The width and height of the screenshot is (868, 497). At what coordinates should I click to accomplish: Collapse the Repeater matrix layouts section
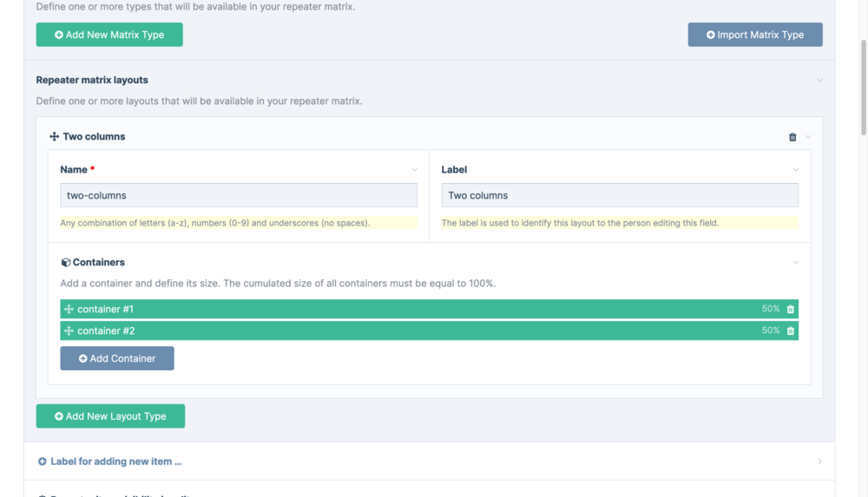(x=819, y=81)
